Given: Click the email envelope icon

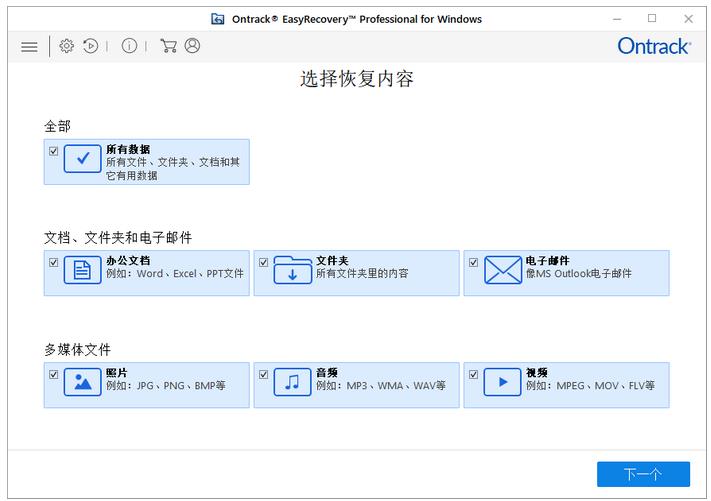Looking at the screenshot, I should 503,271.
